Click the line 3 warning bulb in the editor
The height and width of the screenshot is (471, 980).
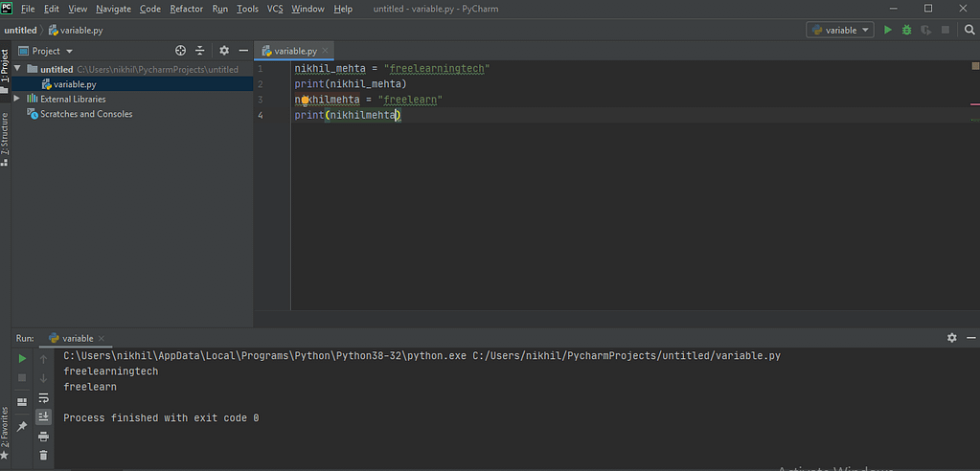305,100
